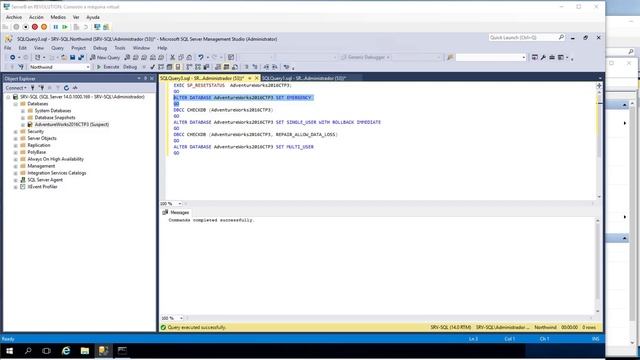Click the SET MULTI_USER statement line

pos(243,147)
